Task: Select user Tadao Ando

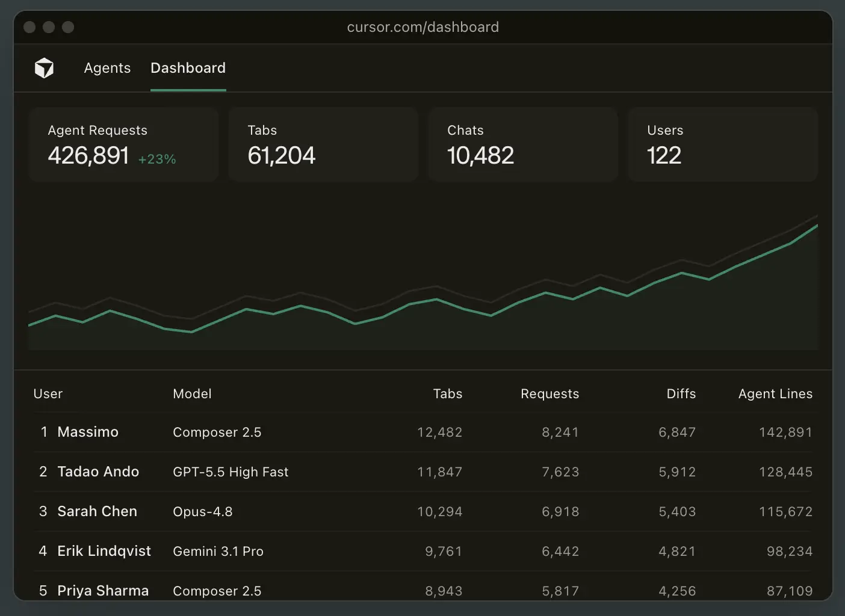Action: coord(98,472)
